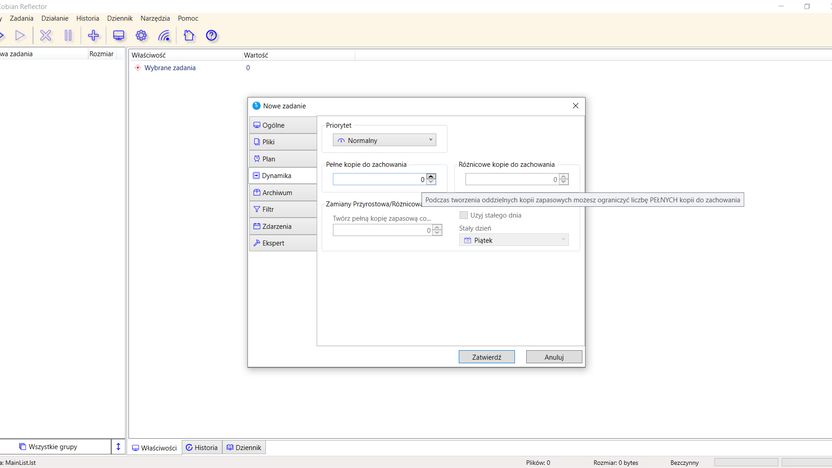This screenshot has height=468, width=832.
Task: Open the Historia menu
Action: point(88,18)
